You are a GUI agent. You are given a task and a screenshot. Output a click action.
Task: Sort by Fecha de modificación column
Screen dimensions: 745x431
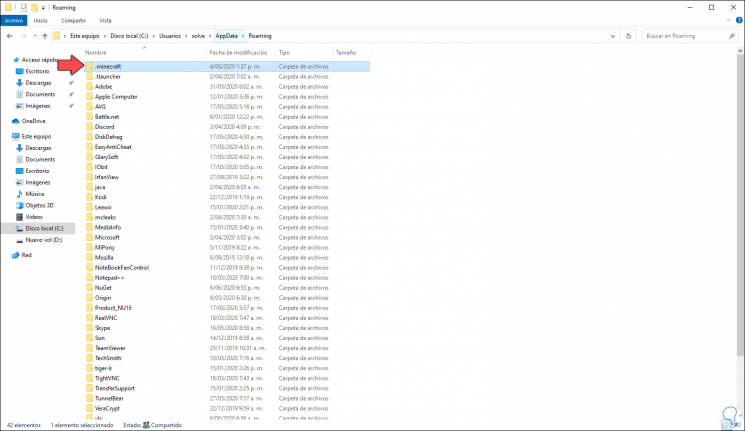(241, 53)
